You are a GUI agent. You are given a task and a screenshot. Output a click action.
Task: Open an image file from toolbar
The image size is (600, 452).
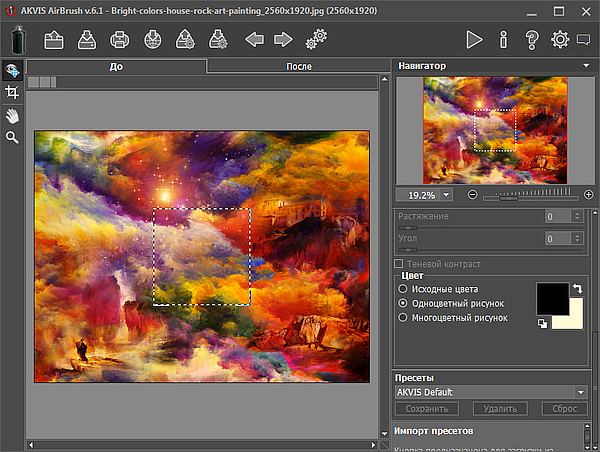(x=54, y=40)
